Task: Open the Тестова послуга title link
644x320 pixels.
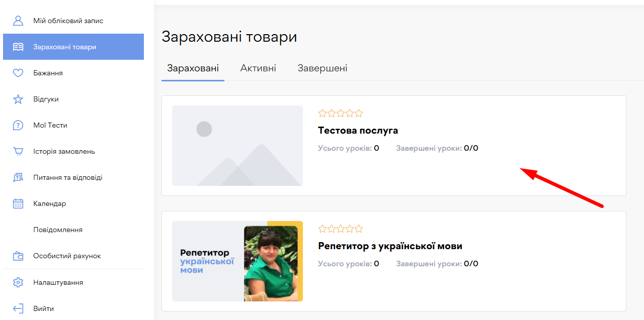Action: pyautogui.click(x=358, y=131)
